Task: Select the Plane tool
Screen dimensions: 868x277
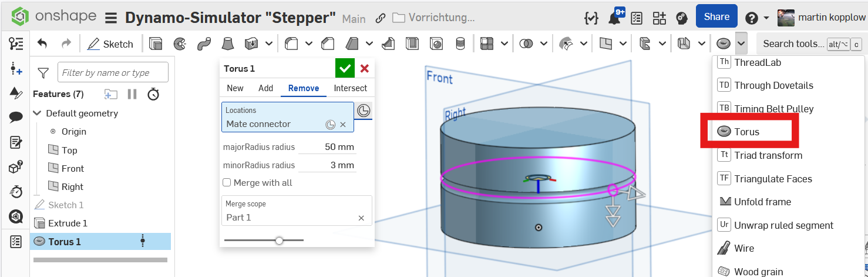Action: click(x=605, y=44)
